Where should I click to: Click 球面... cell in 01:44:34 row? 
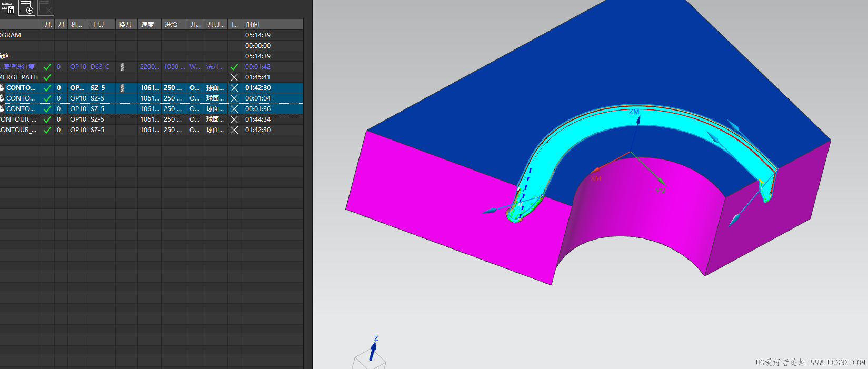point(215,119)
